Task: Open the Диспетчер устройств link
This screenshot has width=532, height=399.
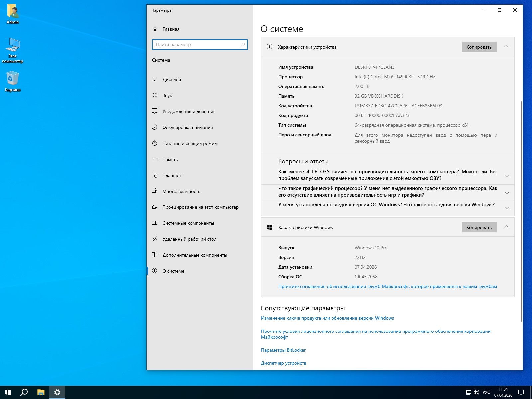Action: [x=283, y=363]
